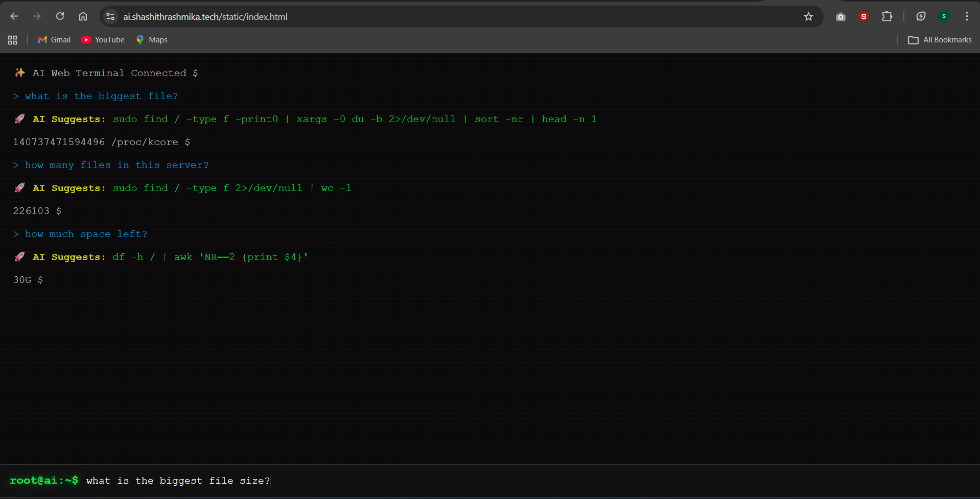980x499 pixels.
Task: Open the Chrome profile avatar
Action: (x=944, y=17)
